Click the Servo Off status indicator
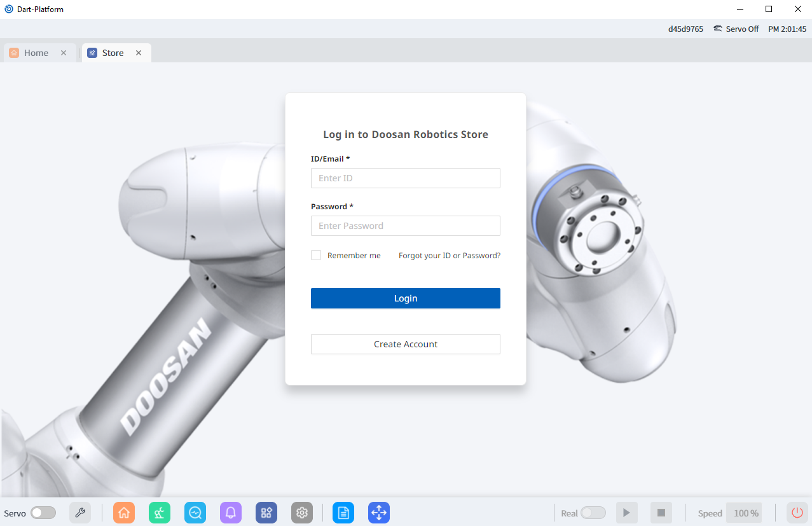 coord(736,29)
